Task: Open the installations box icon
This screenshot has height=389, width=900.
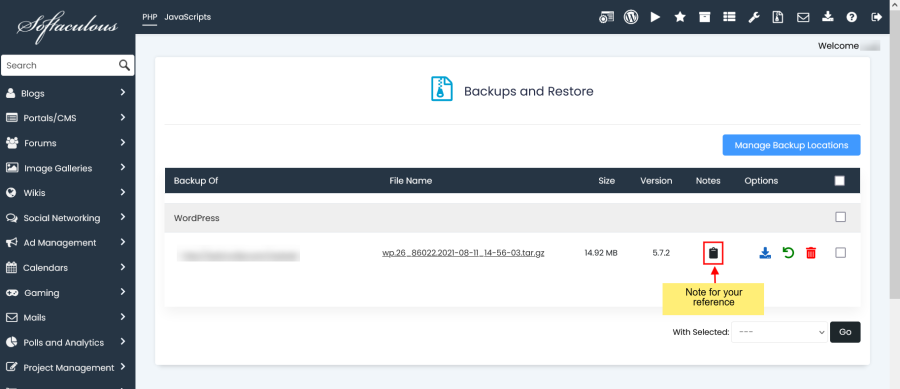Action: coord(704,17)
